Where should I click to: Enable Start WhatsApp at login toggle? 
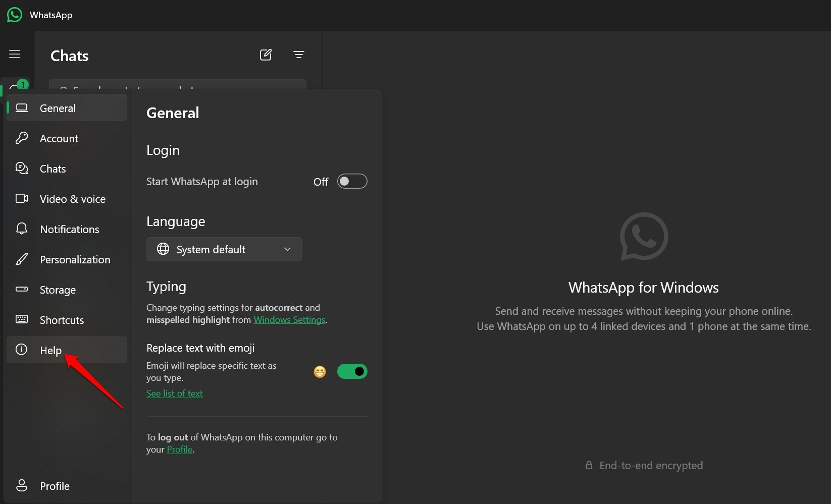tap(352, 181)
